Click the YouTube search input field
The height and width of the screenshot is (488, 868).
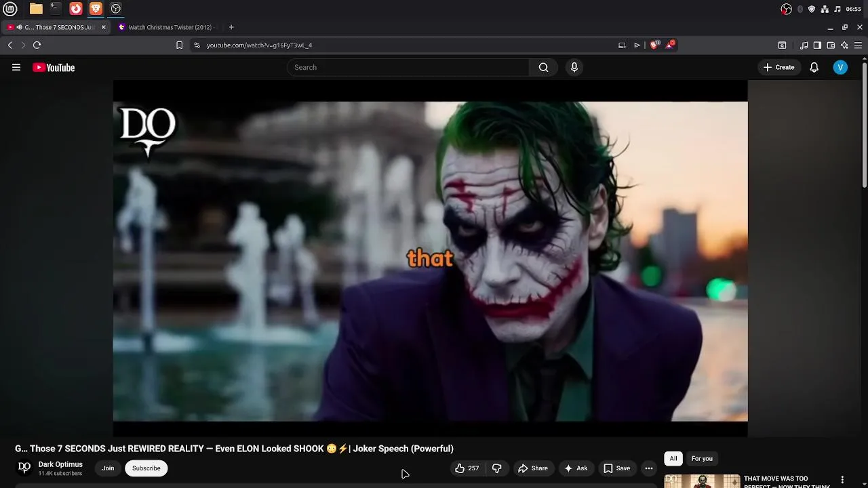408,67
